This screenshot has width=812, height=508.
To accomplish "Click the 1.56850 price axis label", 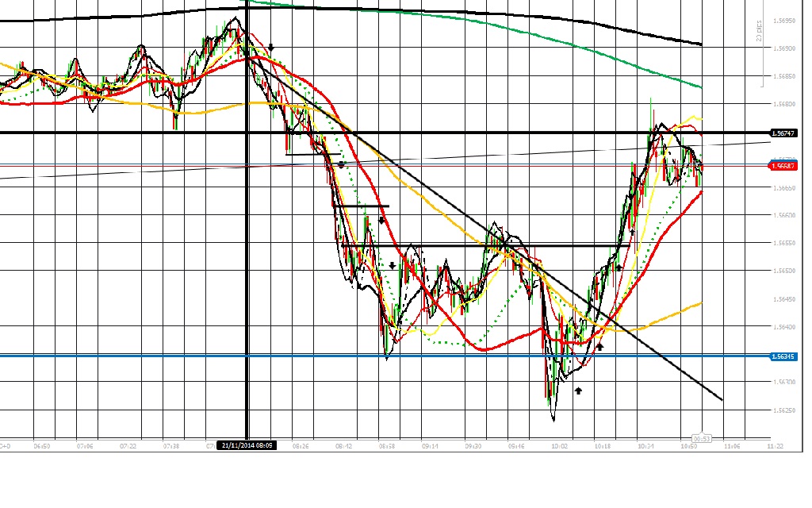I will coord(783,76).
